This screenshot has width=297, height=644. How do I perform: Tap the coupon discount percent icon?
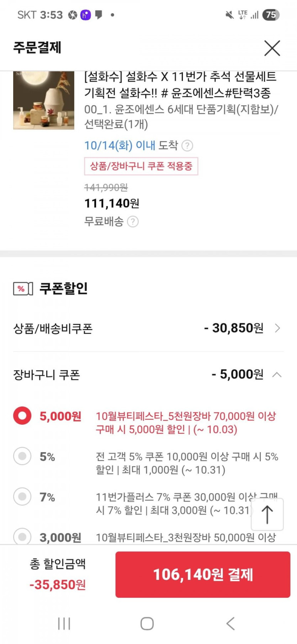(23, 288)
